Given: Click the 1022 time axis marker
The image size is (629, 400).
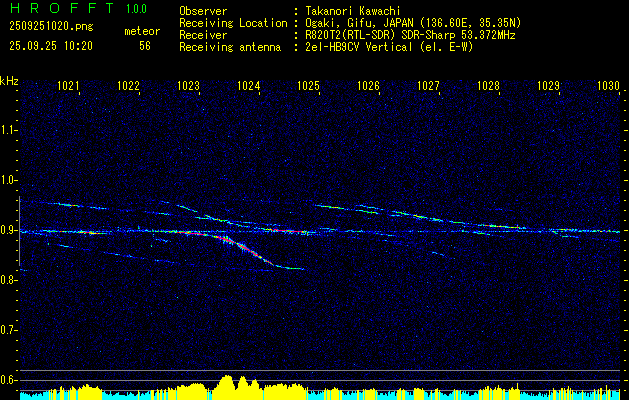Looking at the screenshot, I should pyautogui.click(x=128, y=85).
